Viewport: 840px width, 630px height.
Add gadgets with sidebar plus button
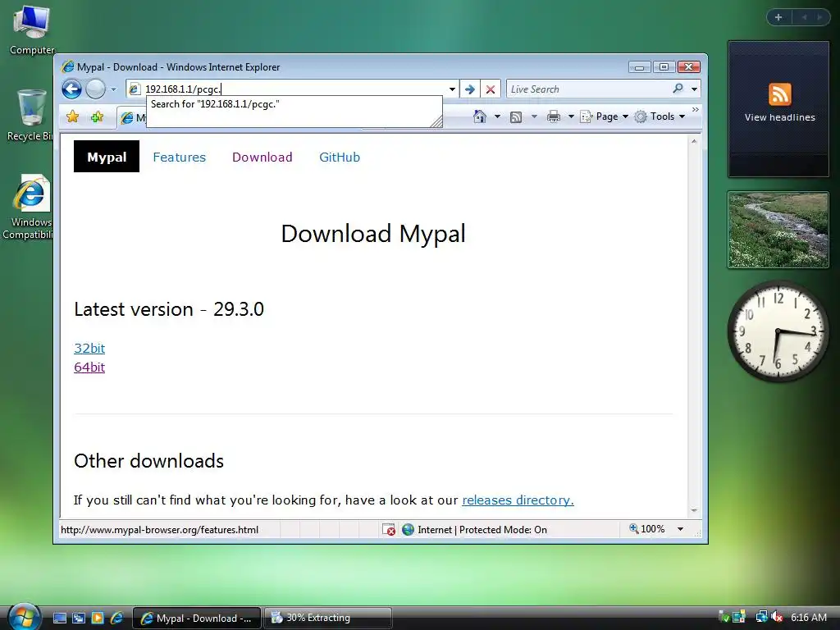tap(778, 17)
